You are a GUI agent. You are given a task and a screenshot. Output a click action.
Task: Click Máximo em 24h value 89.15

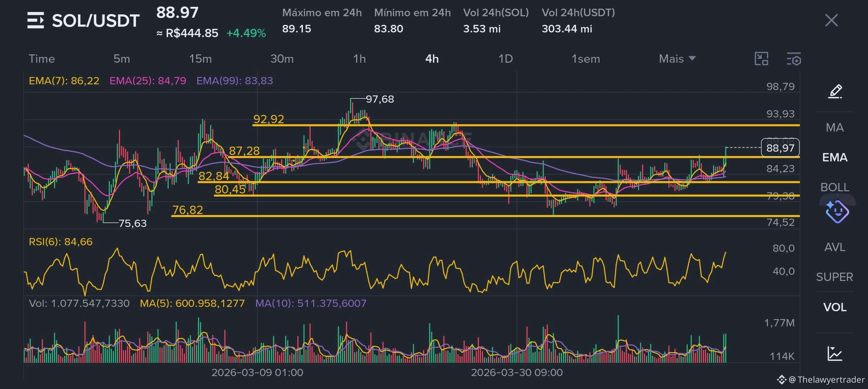[297, 29]
